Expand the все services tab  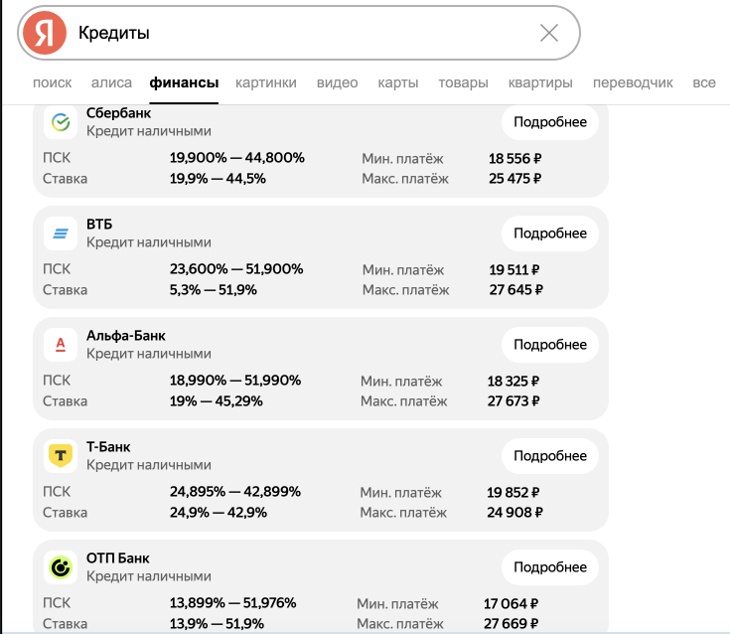coord(704,83)
